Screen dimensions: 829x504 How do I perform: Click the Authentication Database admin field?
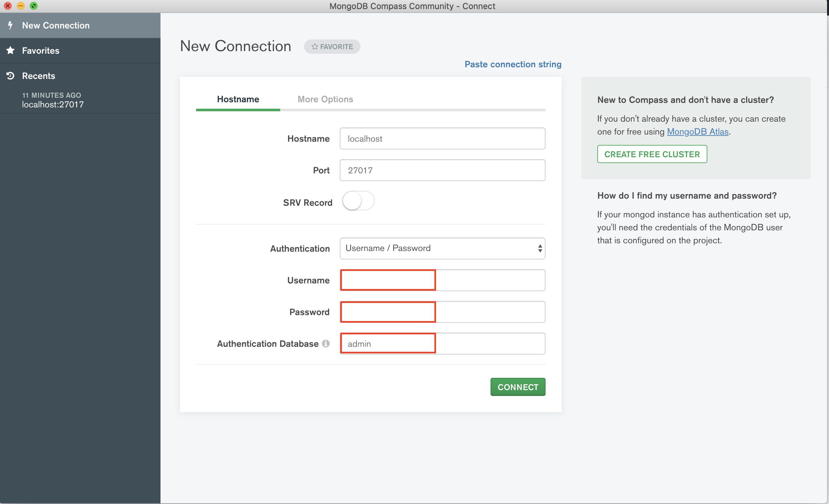442,344
